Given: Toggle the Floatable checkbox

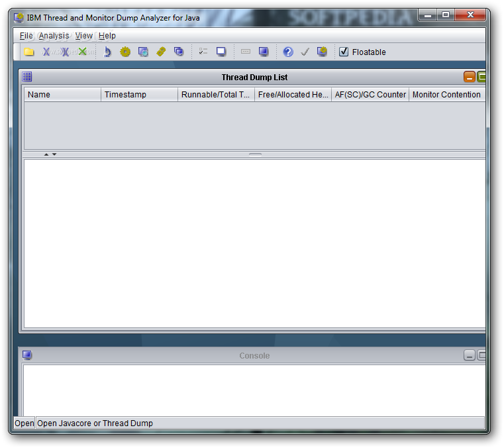Looking at the screenshot, I should click(x=344, y=52).
